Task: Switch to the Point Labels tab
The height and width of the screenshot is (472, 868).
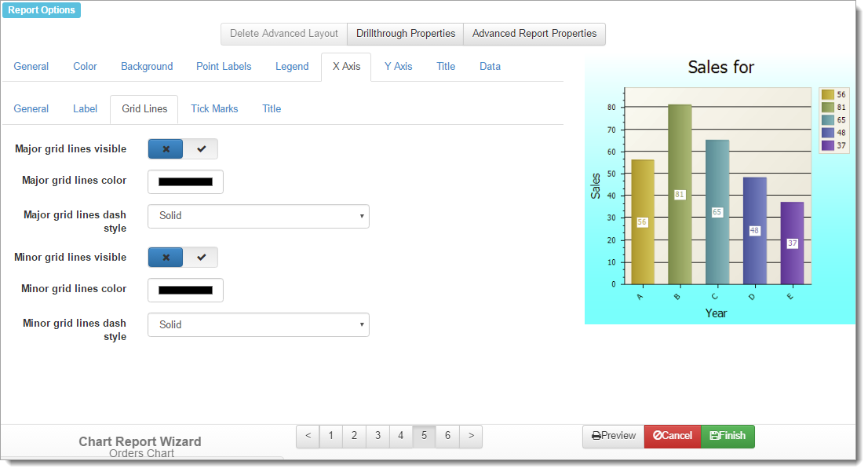Action: pos(224,67)
